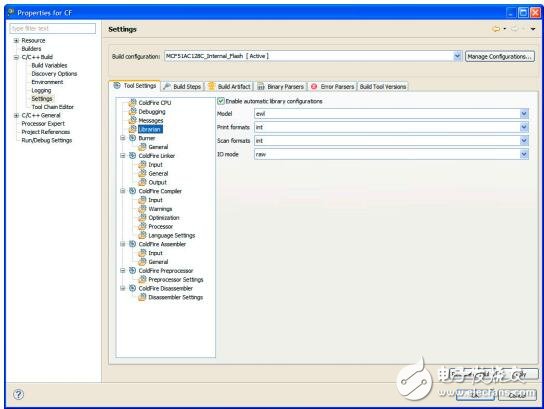Open the Model dropdown

524,113
